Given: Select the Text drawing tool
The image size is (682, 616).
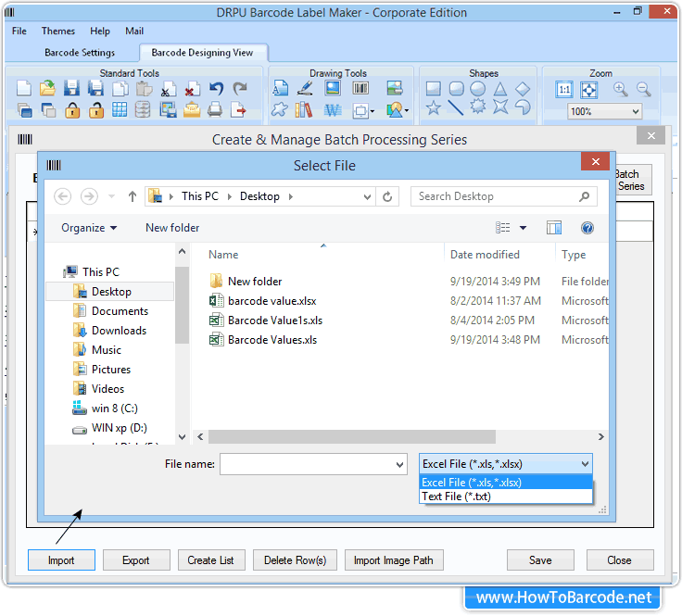Looking at the screenshot, I should [280, 88].
